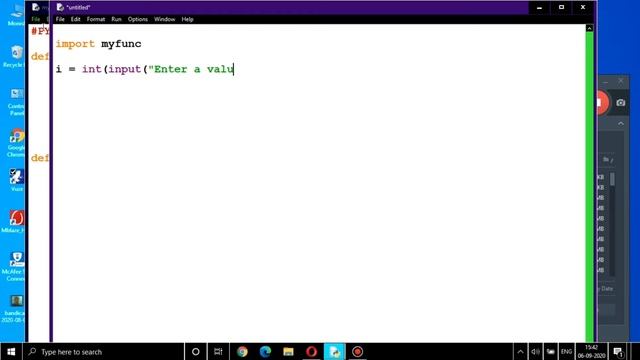Open Task View on the taskbar

tap(218, 351)
